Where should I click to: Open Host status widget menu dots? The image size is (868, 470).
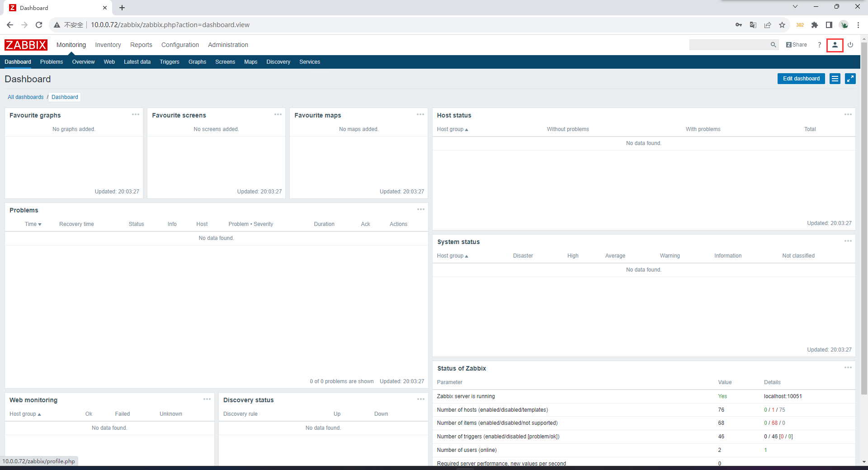coord(848,115)
